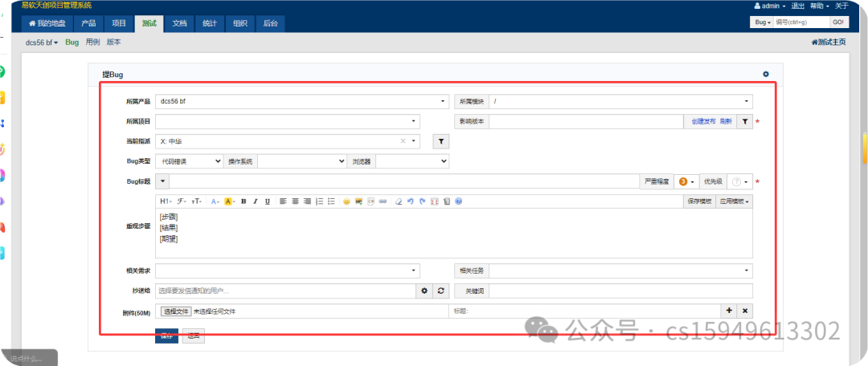Screen dimensions: 868x366
Task: Open font family dropdown in editor
Action: (182, 201)
